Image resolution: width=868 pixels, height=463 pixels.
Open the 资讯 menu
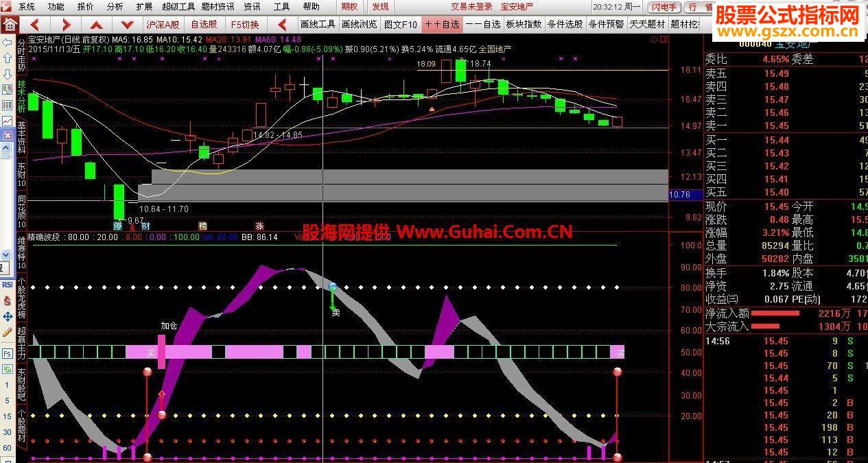coord(252,6)
